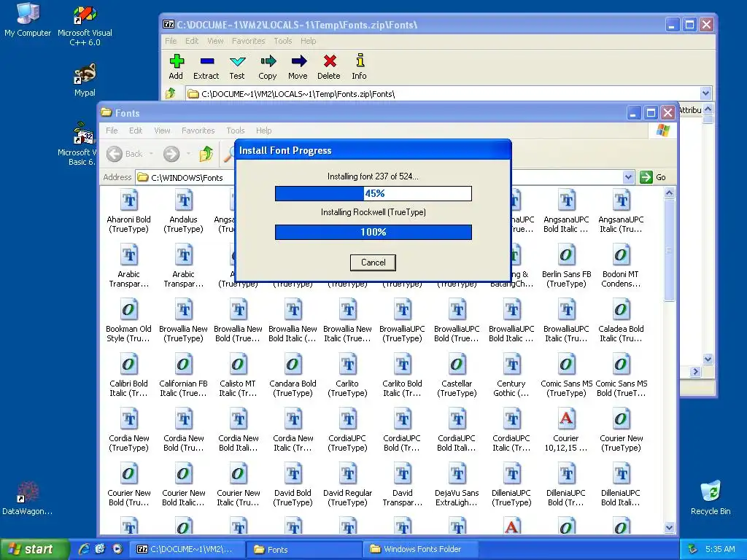
Task: Click the Go button in Fonts window
Action: 653,177
